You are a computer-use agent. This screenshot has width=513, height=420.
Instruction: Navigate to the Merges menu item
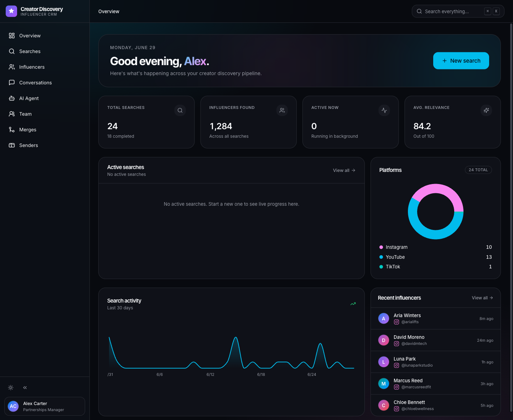tap(45, 130)
